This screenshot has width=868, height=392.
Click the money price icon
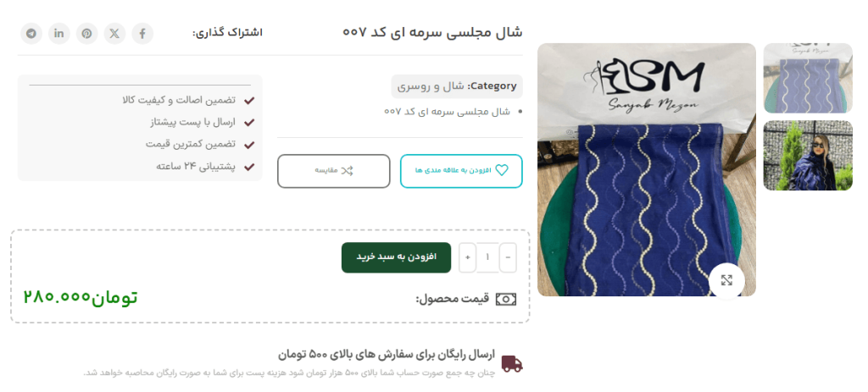click(x=506, y=299)
